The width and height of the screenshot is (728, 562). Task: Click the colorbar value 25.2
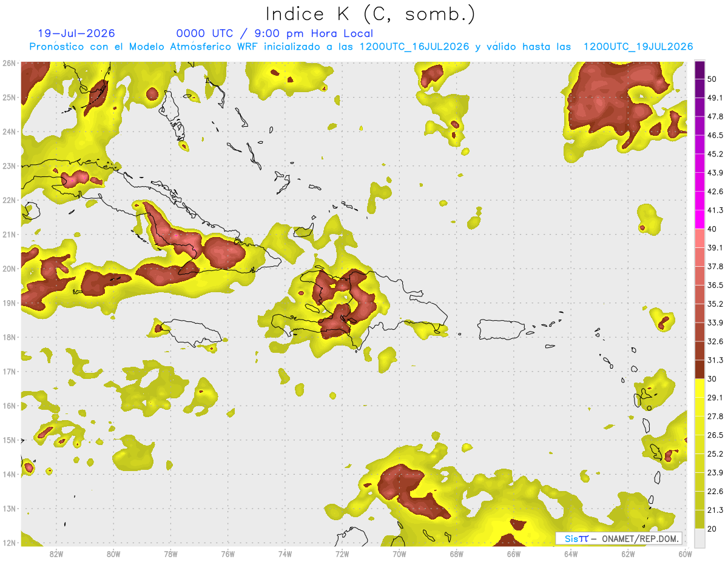pyautogui.click(x=715, y=455)
